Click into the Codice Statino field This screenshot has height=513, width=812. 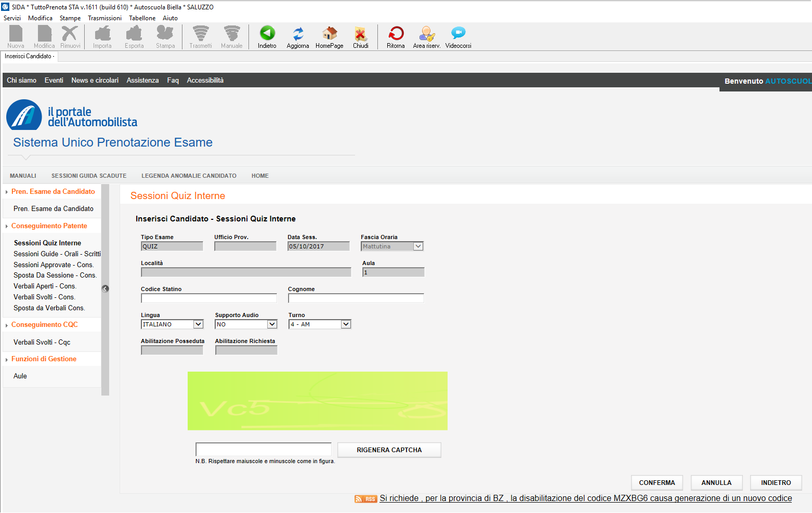(x=208, y=298)
